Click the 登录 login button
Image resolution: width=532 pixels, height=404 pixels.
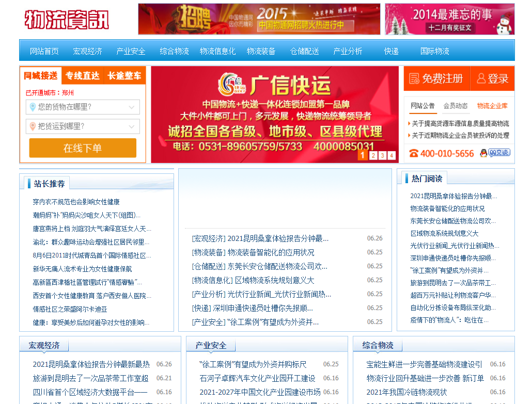[x=493, y=78]
